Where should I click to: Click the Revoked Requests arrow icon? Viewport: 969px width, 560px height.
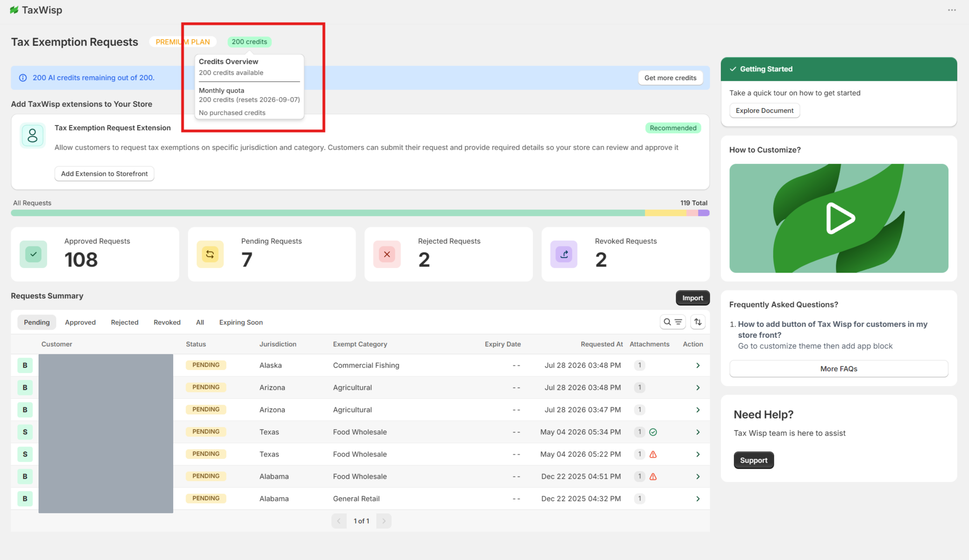pyautogui.click(x=564, y=254)
